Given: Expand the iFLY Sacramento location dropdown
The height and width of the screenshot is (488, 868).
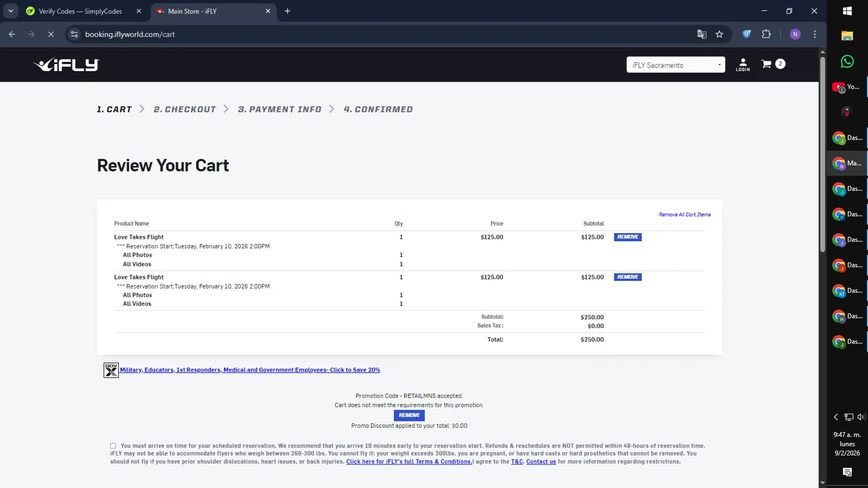Looking at the screenshot, I should 676,65.
